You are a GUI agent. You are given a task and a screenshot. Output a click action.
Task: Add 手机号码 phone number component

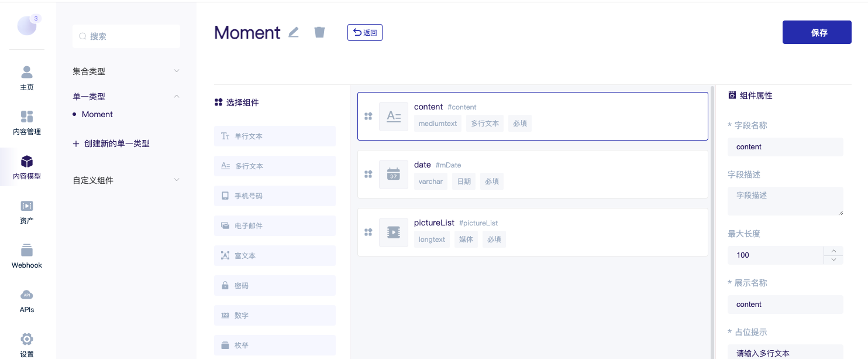point(275,196)
